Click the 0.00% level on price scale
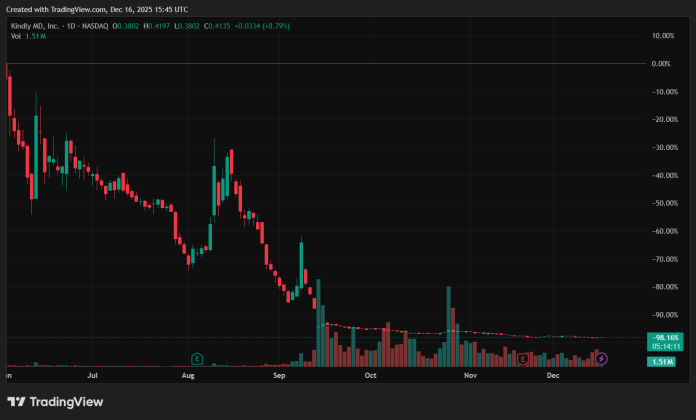 (x=660, y=64)
